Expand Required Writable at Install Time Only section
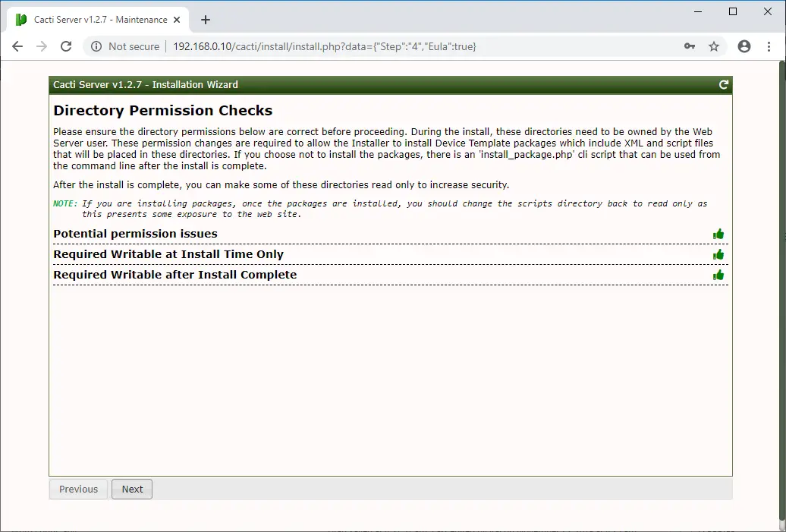The image size is (786, 532). tap(391, 255)
